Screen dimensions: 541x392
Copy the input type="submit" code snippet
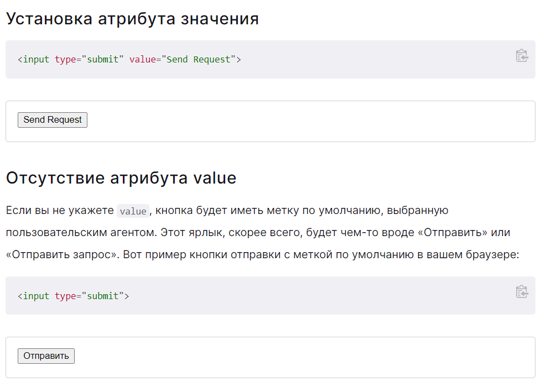click(522, 292)
